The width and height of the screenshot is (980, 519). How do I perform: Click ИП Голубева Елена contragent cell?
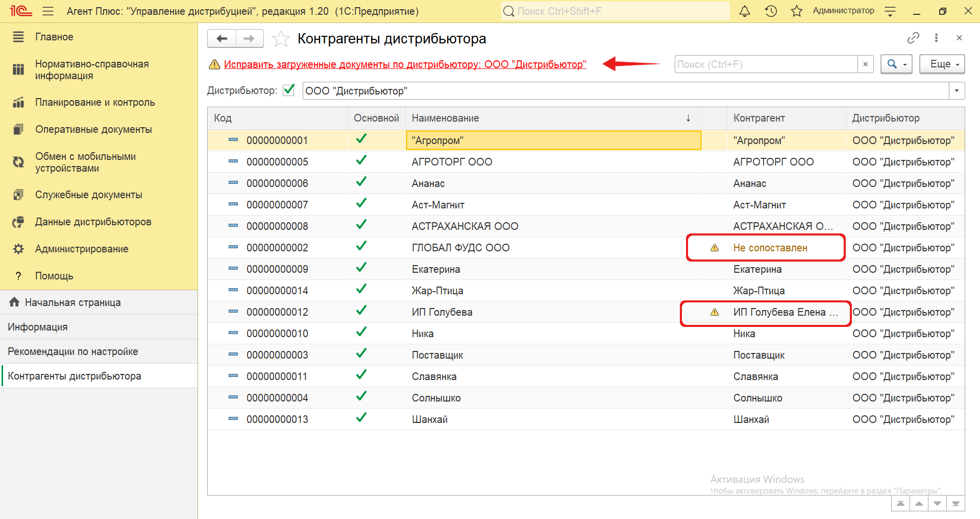coord(786,312)
